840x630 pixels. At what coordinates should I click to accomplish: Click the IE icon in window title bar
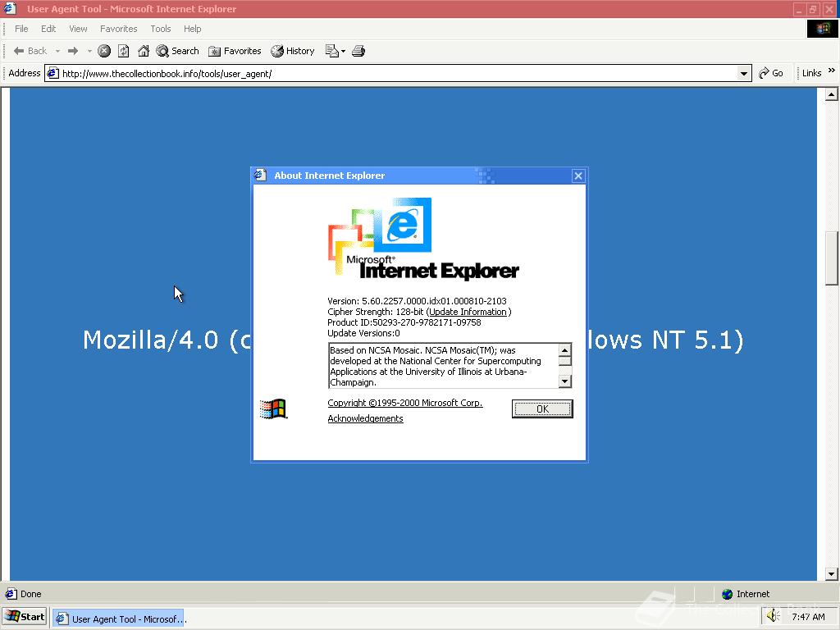pos(10,8)
